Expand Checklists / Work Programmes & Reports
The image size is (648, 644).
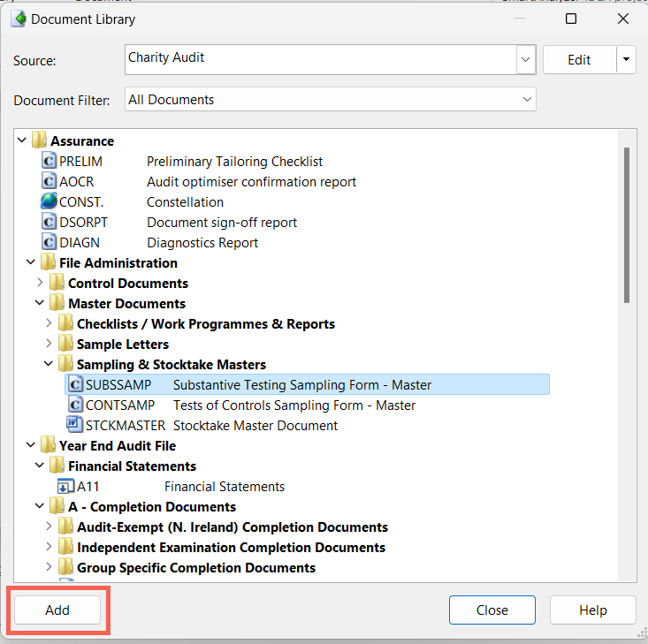(x=49, y=322)
